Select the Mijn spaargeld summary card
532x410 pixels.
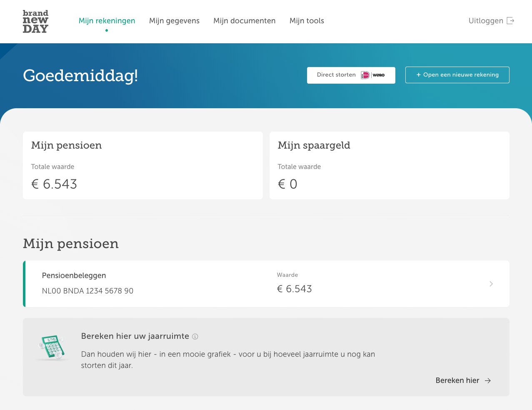(389, 165)
